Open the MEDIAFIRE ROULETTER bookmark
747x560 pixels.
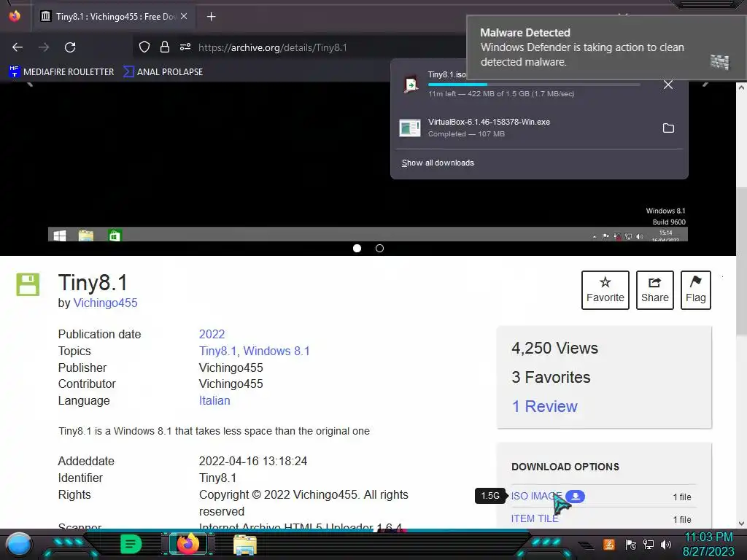tap(61, 72)
